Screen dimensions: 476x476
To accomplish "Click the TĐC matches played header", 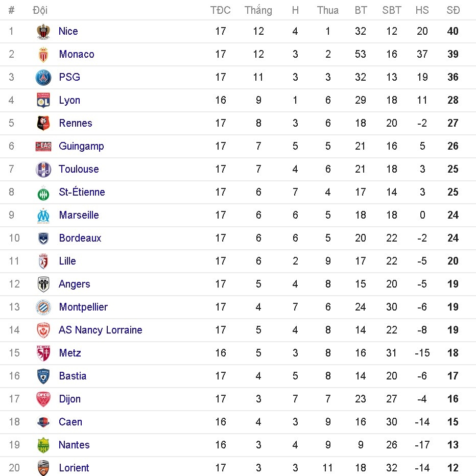I will coord(221,10).
